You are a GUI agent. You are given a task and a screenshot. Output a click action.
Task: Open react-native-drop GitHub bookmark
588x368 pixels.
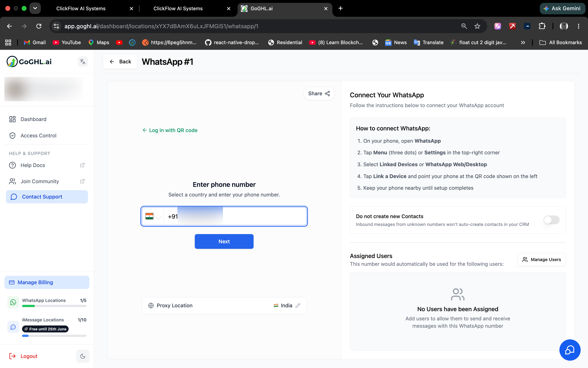pos(232,42)
